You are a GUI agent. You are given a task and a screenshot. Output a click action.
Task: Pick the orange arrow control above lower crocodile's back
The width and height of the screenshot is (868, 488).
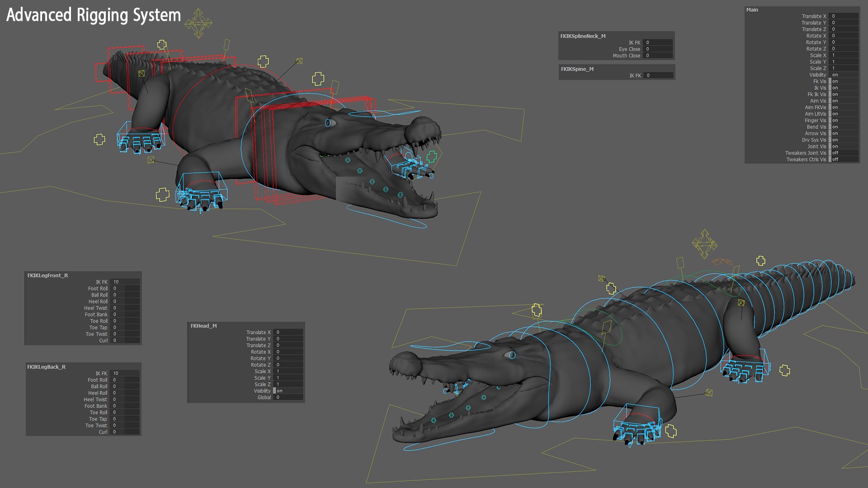point(722,262)
